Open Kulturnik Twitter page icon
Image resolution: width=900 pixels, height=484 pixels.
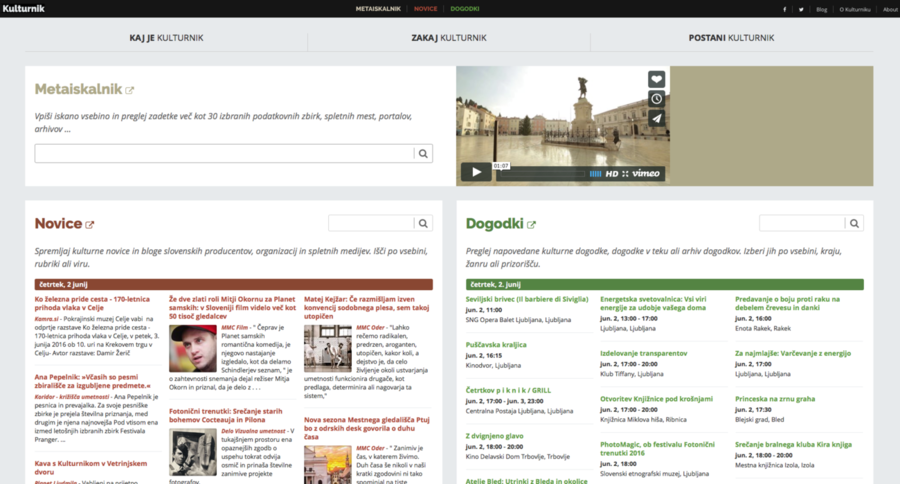click(x=801, y=9)
